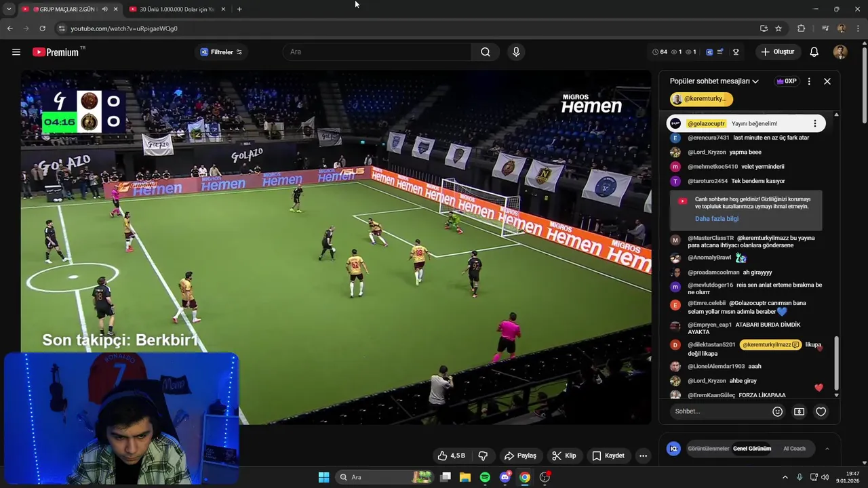Click the Kaydet save button
Screen dimensions: 868x488
[x=608, y=455]
